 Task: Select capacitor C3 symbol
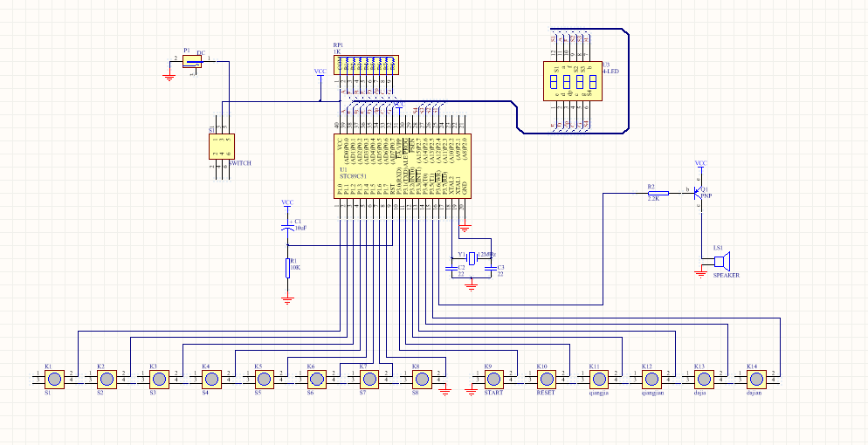coord(491,268)
